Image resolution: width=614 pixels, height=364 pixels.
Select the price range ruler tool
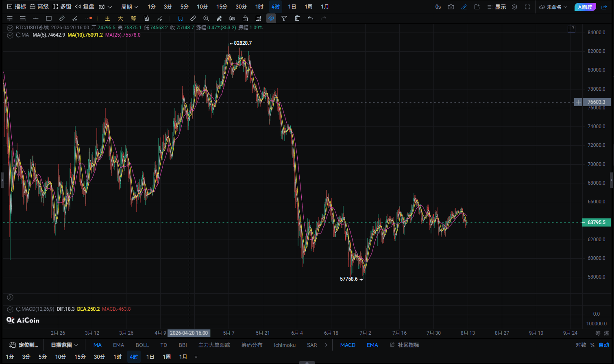62,18
